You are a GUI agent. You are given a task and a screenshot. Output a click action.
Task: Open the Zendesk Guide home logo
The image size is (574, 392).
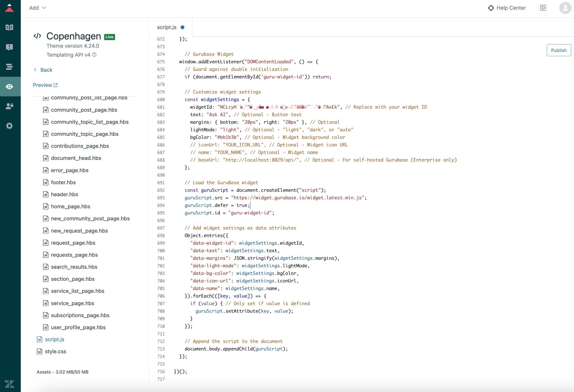[9, 8]
